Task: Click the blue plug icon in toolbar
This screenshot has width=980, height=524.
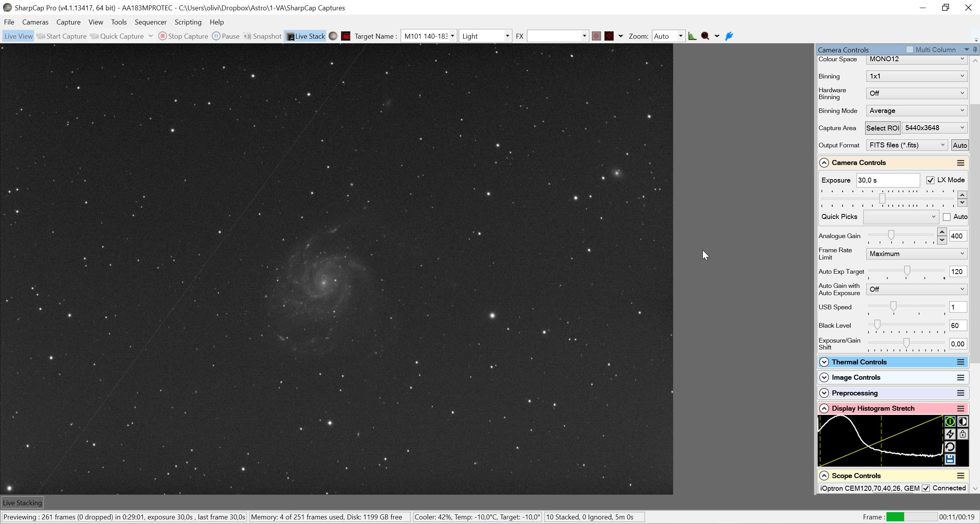Action: pos(729,36)
